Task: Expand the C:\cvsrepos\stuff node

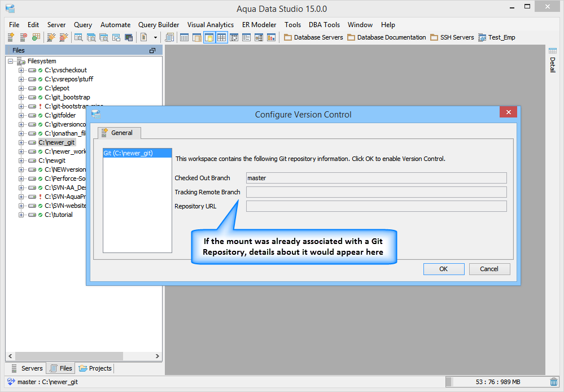Action: (21, 79)
